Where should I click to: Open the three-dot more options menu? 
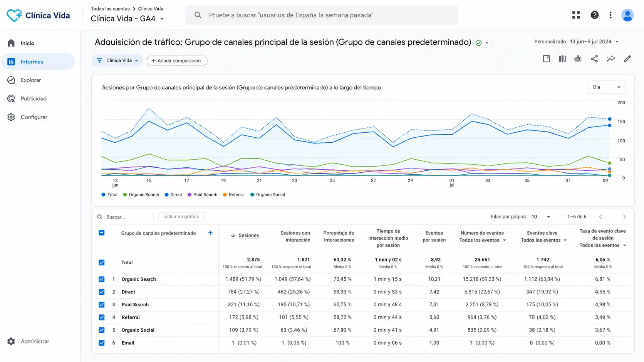click(x=610, y=15)
